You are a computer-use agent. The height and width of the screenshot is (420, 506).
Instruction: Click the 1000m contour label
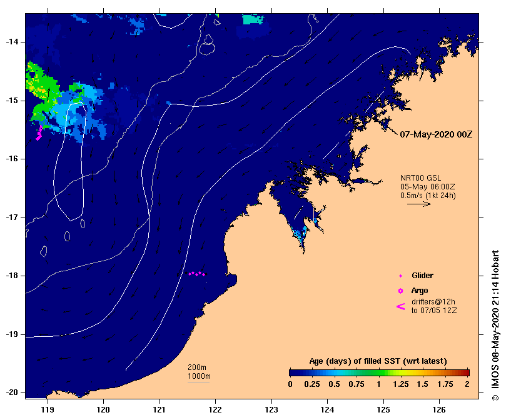click(x=199, y=376)
